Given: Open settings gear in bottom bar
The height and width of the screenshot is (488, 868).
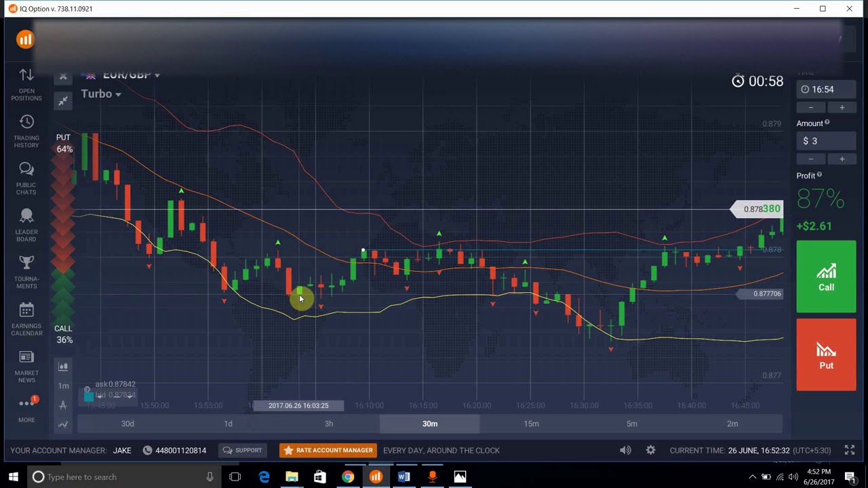Looking at the screenshot, I should (650, 450).
